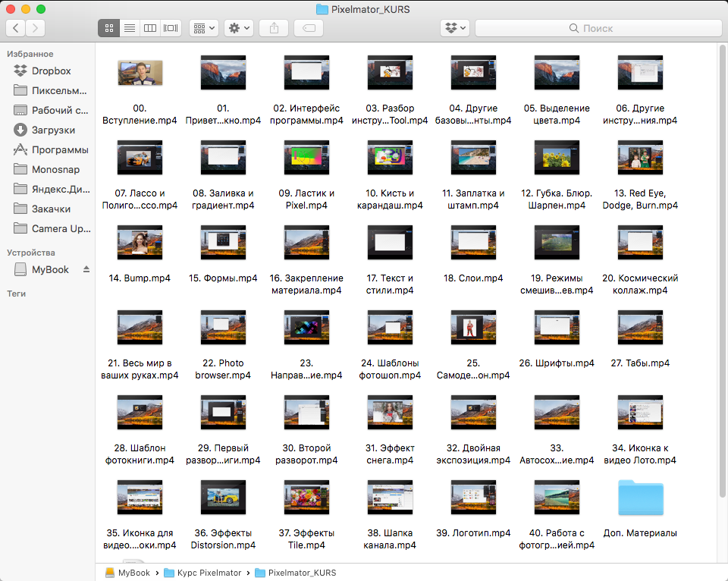Open the Доп. Материалы folder

coord(641,498)
